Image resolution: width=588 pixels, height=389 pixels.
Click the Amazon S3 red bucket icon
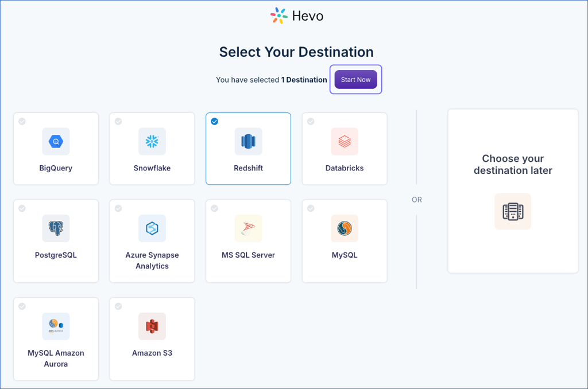pyautogui.click(x=152, y=326)
